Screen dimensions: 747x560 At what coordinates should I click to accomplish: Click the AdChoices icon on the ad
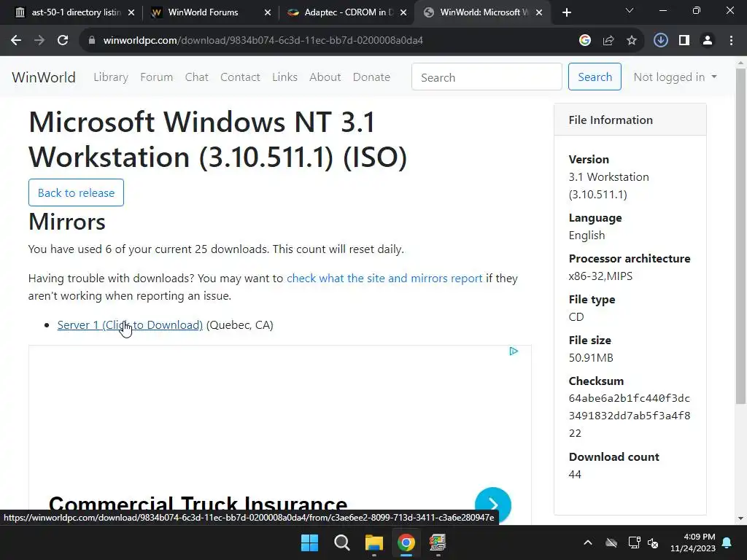514,351
